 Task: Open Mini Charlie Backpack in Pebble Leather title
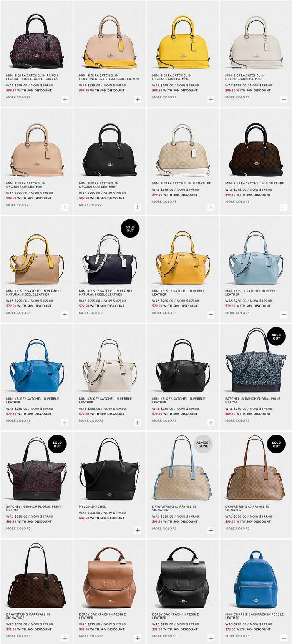tap(254, 616)
